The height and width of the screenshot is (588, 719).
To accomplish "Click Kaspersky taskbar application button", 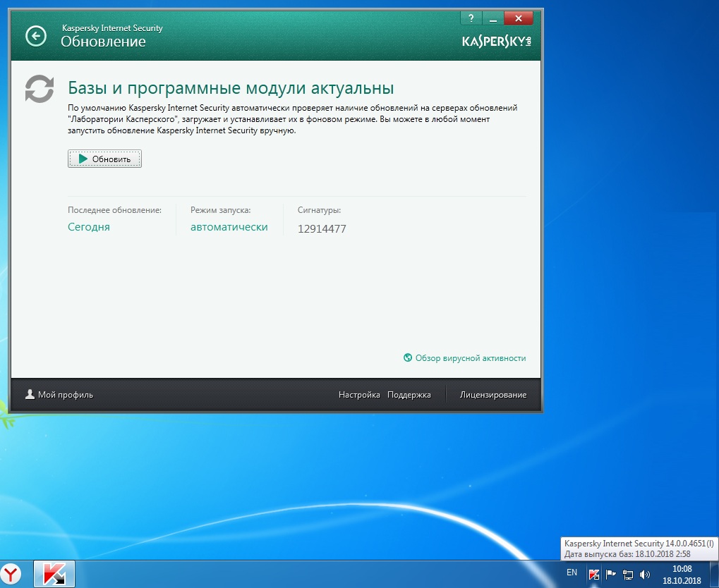I will [54, 574].
